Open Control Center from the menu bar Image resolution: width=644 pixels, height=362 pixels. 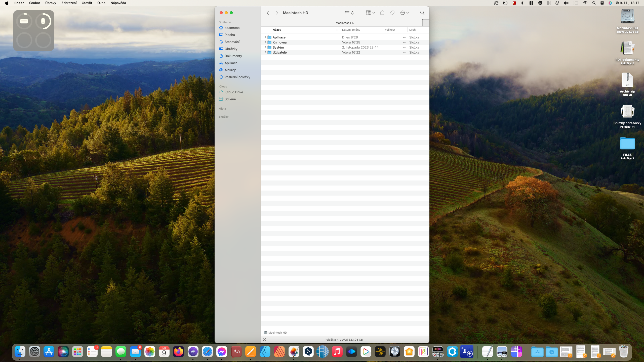[x=602, y=3]
